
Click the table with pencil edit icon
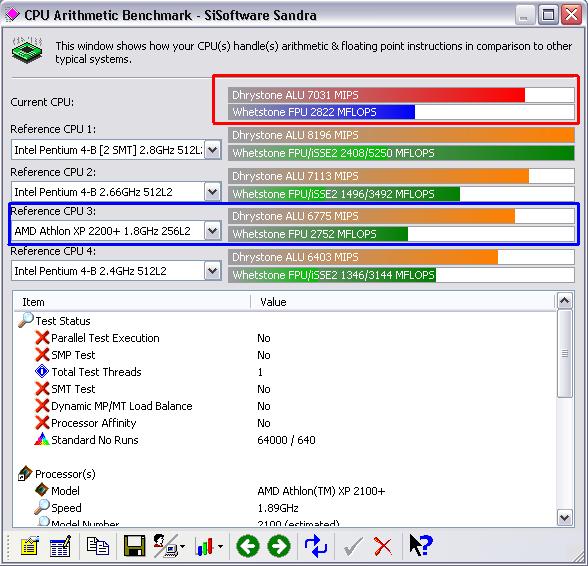(x=60, y=546)
